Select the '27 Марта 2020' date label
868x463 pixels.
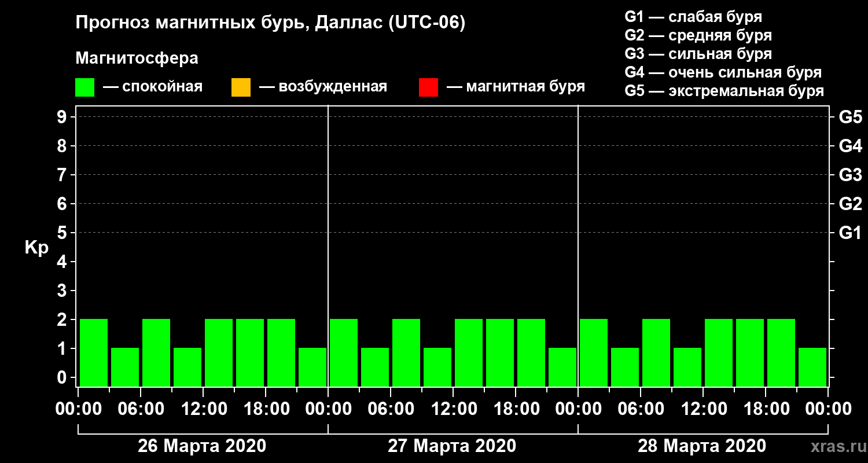click(x=452, y=446)
